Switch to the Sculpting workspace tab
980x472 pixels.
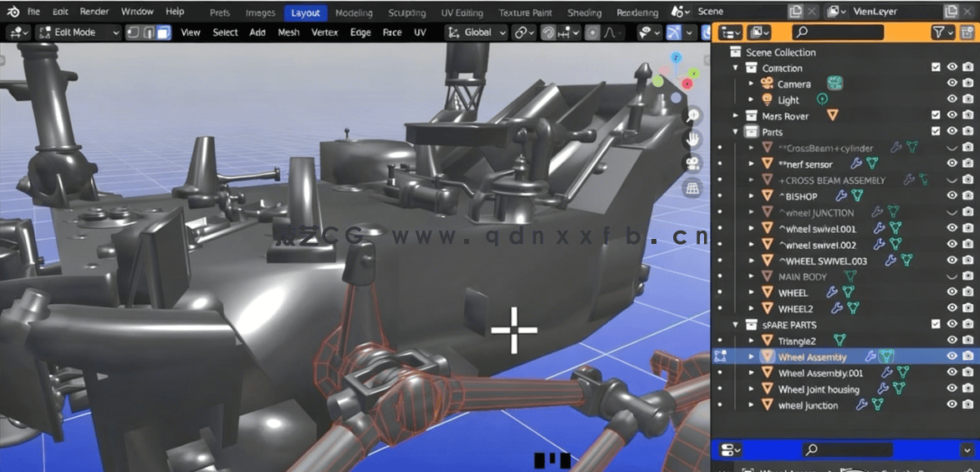point(407,13)
